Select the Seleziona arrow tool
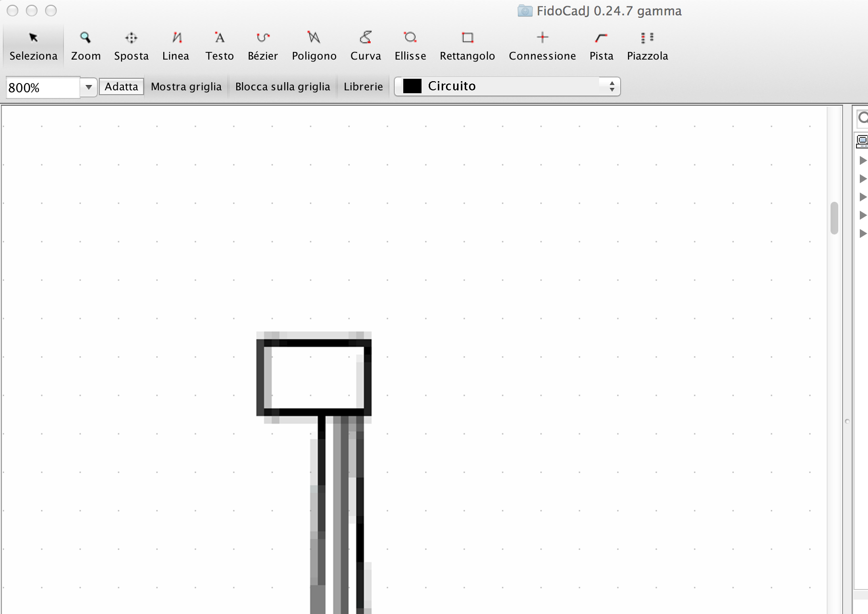This screenshot has height=614, width=868. pyautogui.click(x=33, y=46)
